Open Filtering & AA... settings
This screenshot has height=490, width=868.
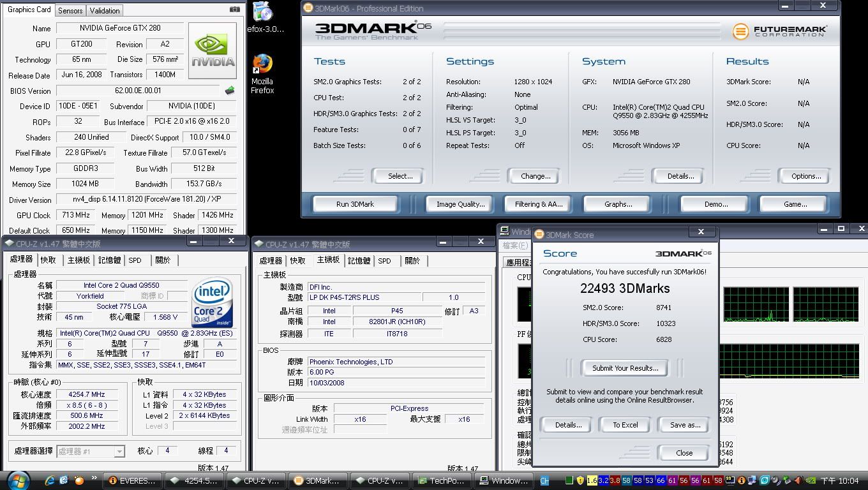click(539, 204)
